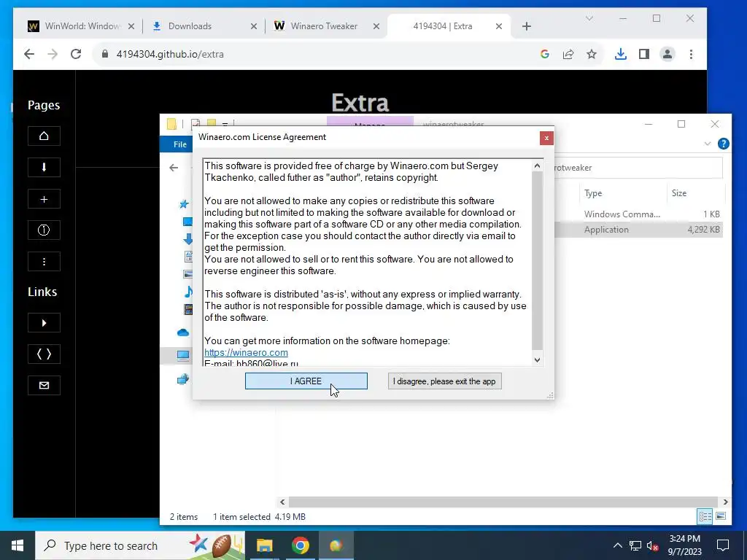This screenshot has height=560, width=747.
Task: Open the File menu in File Explorer
Action: pos(179,144)
